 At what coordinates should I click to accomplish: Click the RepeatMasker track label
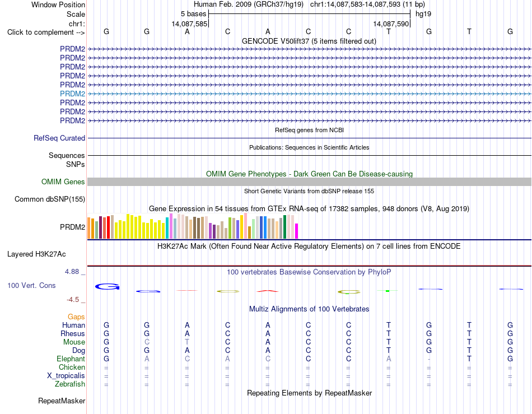point(62,401)
